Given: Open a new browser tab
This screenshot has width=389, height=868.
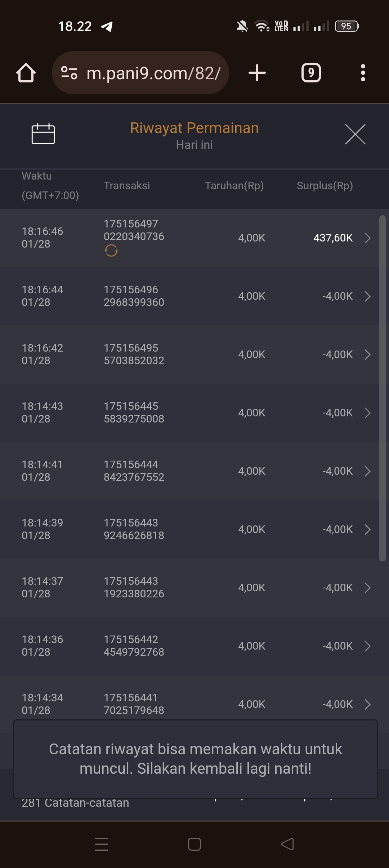Looking at the screenshot, I should [257, 73].
